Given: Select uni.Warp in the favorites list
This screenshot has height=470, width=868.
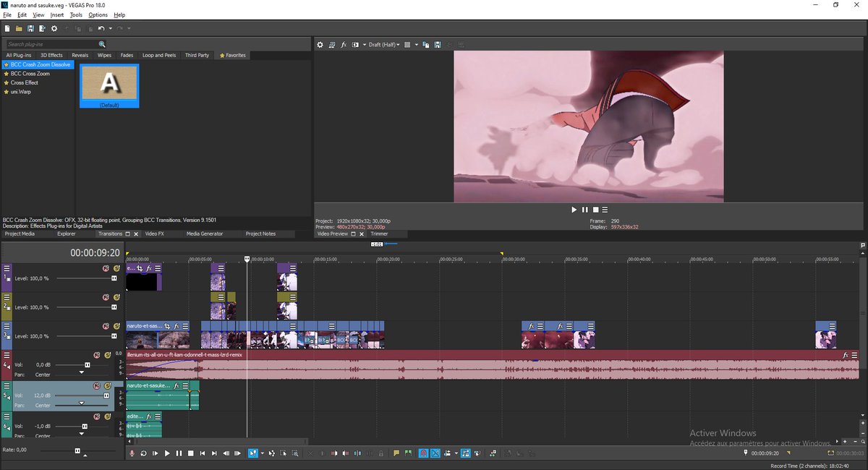Looking at the screenshot, I should click(21, 92).
